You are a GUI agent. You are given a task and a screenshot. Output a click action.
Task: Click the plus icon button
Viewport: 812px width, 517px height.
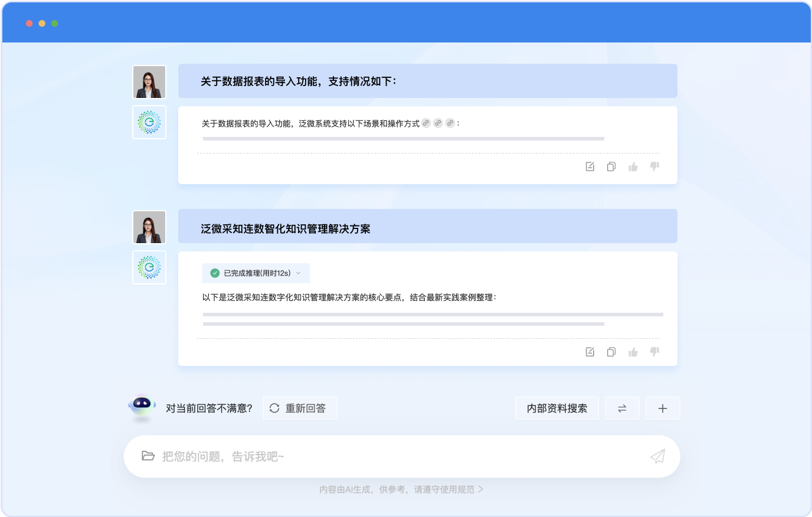[x=663, y=408]
